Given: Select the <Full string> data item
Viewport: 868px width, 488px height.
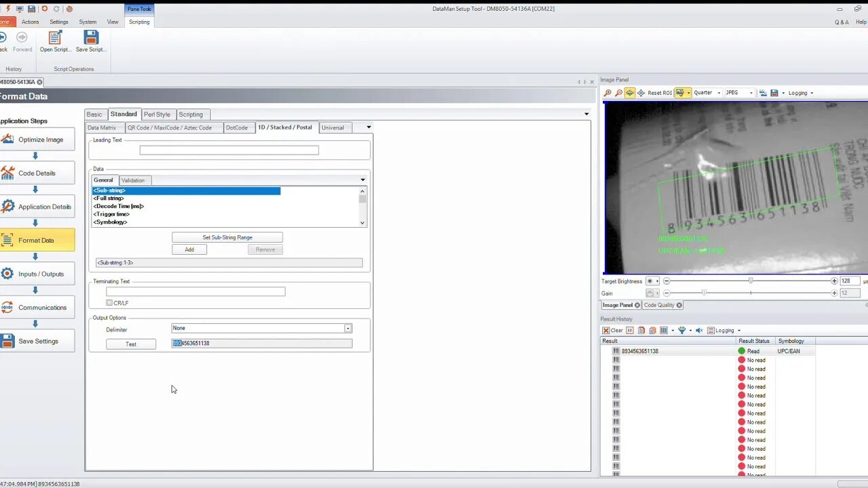Looking at the screenshot, I should coord(108,199).
